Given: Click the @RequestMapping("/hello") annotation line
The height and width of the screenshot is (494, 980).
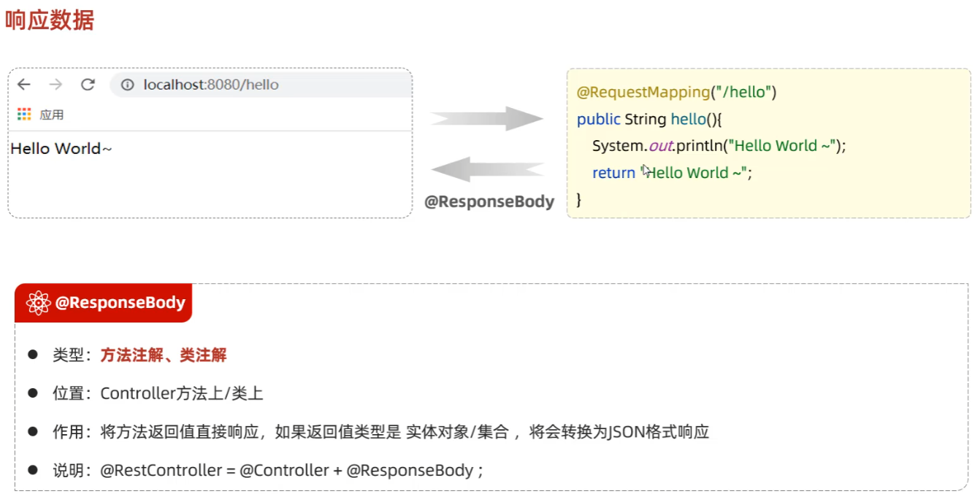Looking at the screenshot, I should click(676, 92).
